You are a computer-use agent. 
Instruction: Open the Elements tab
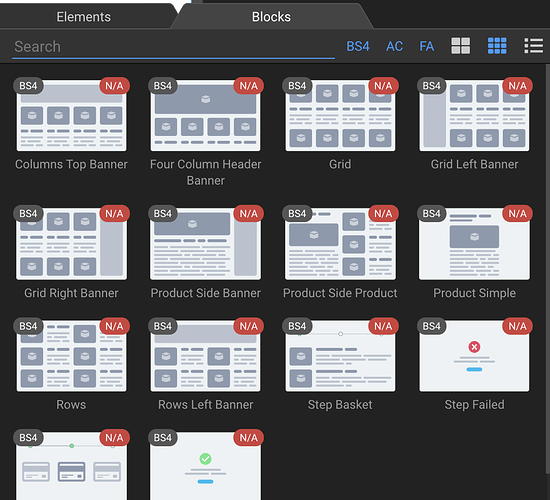pyautogui.click(x=83, y=17)
